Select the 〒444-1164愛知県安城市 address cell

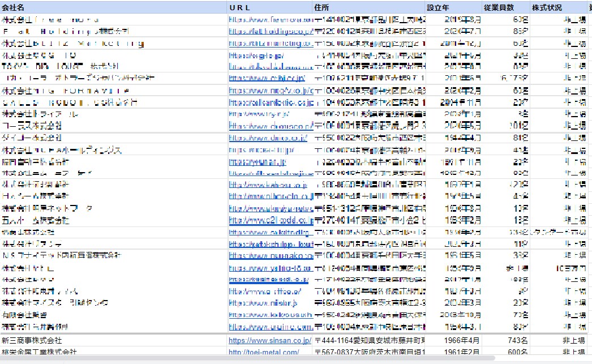pyautogui.click(x=369, y=341)
